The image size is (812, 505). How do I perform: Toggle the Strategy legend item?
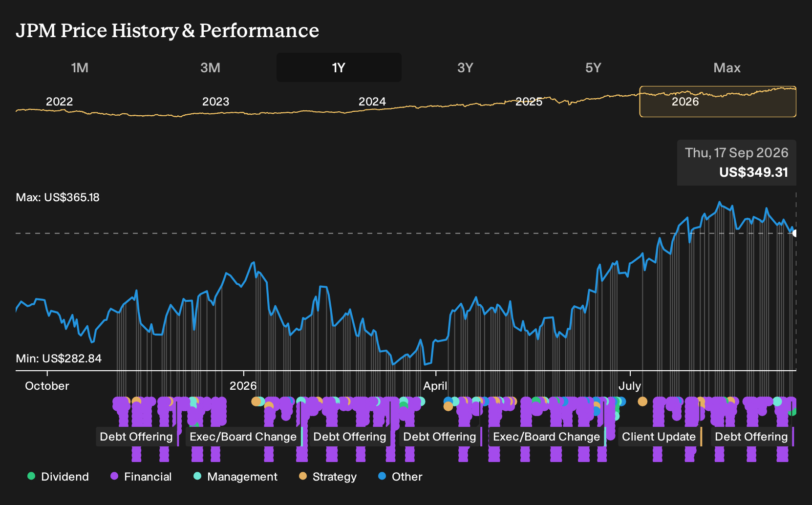327,477
